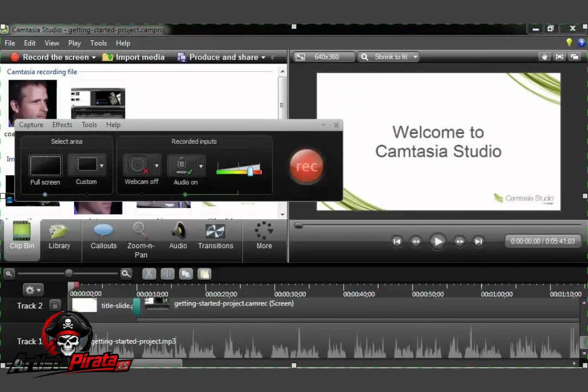Open timeline settings gear dropdown
The image size is (588, 392).
pos(33,290)
